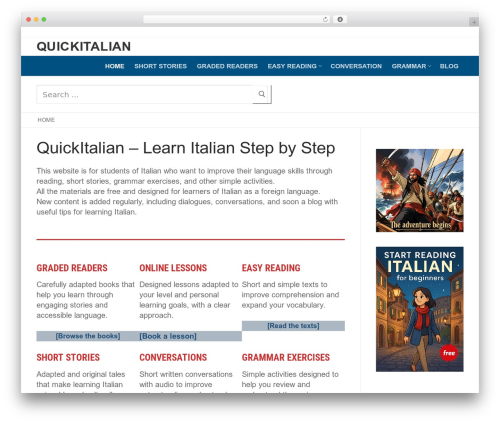The image size is (500, 423).
Task: Expand the Grammar menu chevron
Action: [429, 66]
